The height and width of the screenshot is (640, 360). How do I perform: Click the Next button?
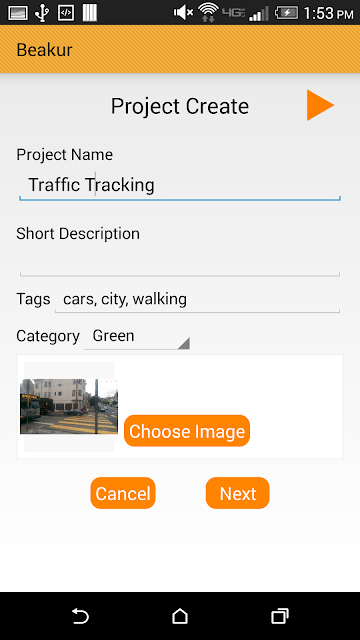pyautogui.click(x=238, y=493)
